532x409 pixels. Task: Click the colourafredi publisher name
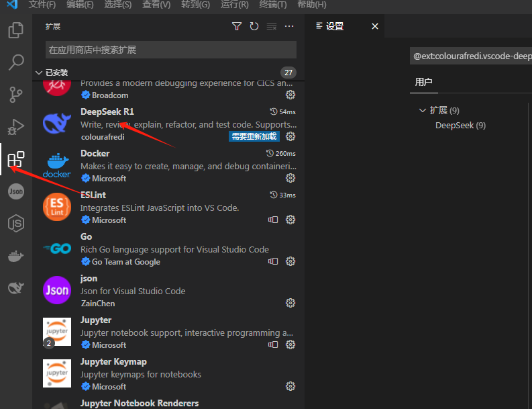coord(103,137)
